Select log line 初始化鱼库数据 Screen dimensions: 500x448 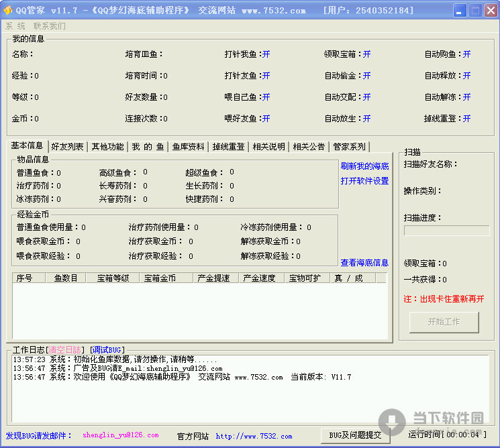[115, 359]
